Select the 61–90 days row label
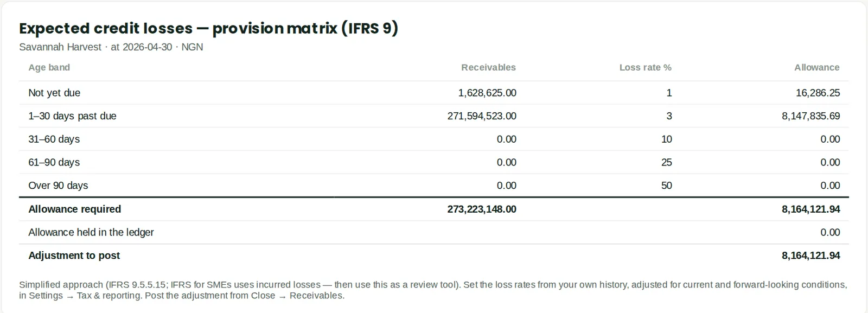The width and height of the screenshot is (868, 313). (54, 162)
